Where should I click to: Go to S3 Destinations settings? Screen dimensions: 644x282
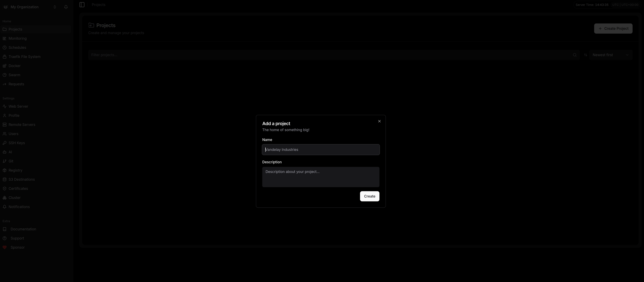[22, 180]
